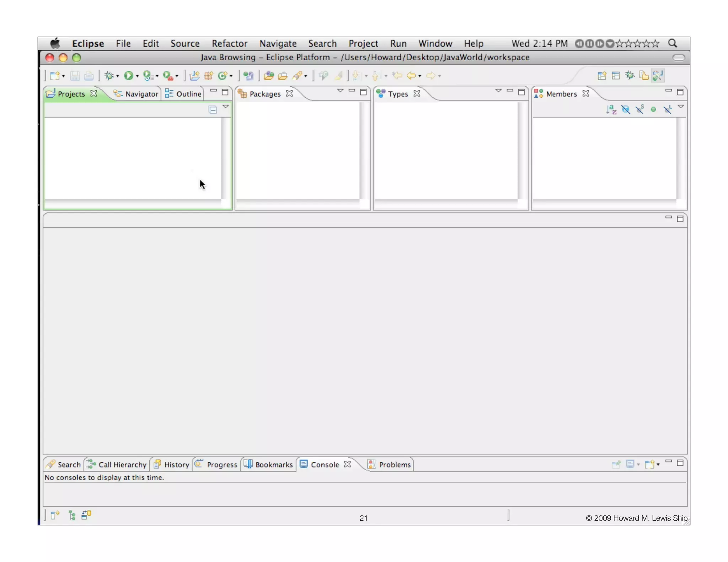Switch to the Bookmarks tab
Image resolution: width=728 pixels, height=562 pixels.
tap(268, 465)
